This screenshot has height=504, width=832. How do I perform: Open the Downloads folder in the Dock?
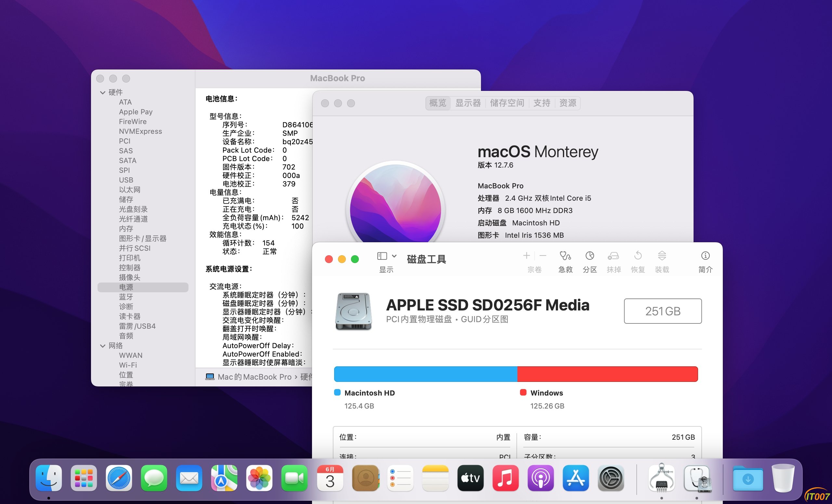point(748,478)
